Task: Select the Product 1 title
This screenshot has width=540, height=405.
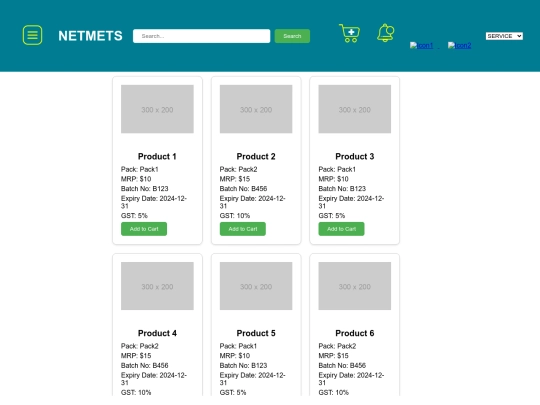Action: pos(157,156)
